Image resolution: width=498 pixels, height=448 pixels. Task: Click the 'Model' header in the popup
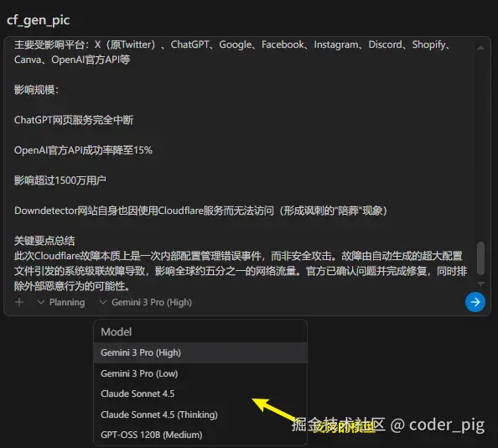click(117, 331)
